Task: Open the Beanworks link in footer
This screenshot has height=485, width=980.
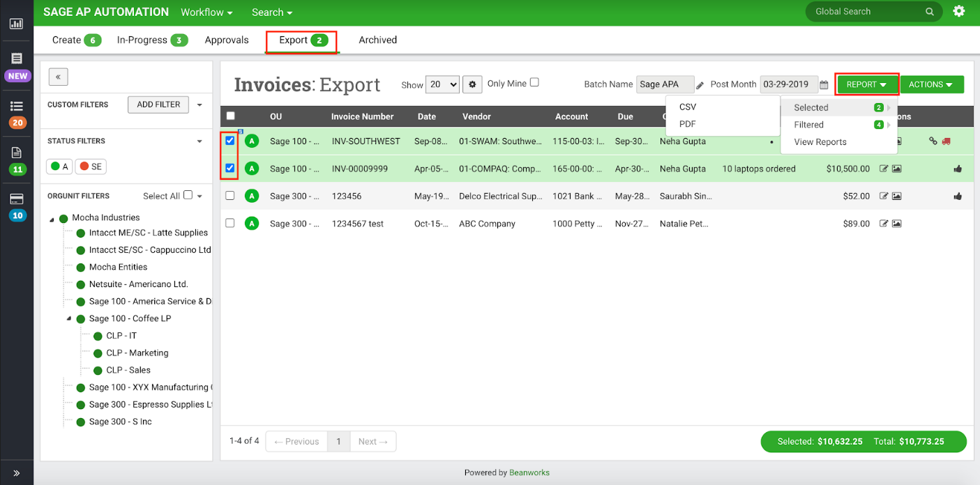Action: [x=529, y=472]
